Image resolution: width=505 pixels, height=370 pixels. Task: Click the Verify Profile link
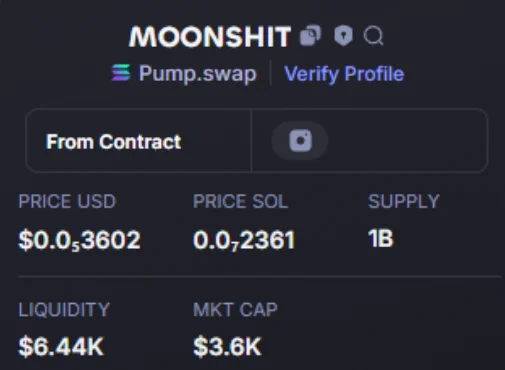tap(344, 74)
